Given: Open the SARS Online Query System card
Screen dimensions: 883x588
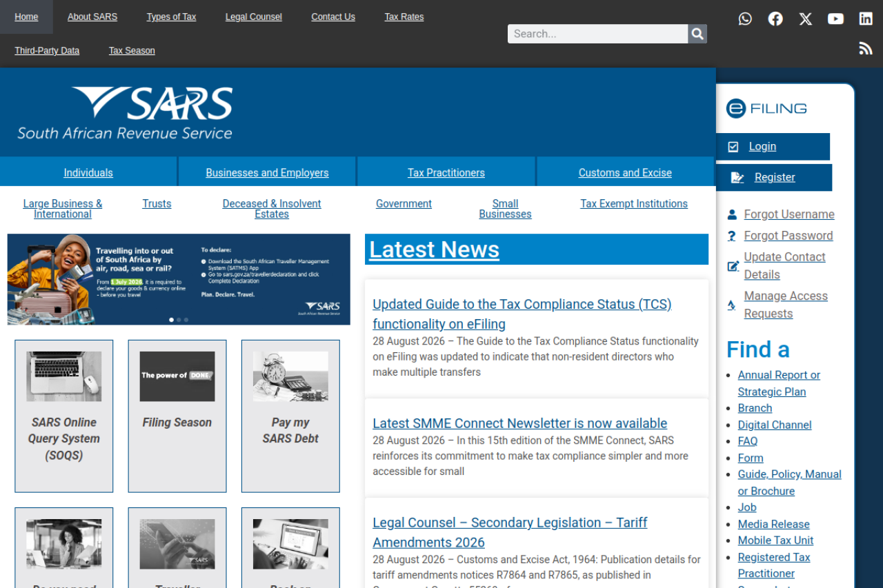Looking at the screenshot, I should [64, 416].
